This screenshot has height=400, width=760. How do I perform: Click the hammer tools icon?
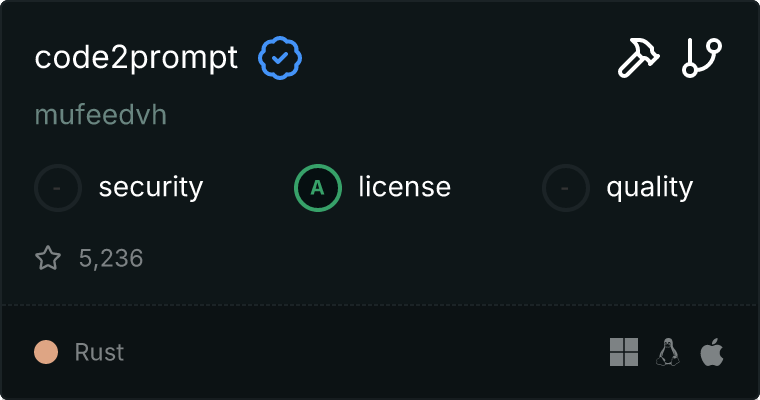637,59
